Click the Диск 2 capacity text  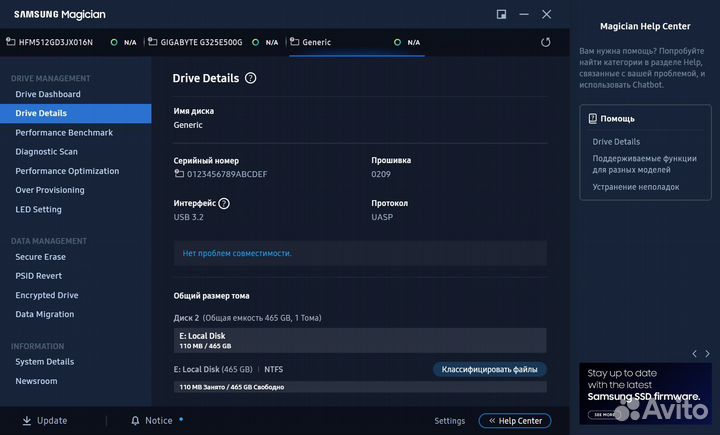coord(248,318)
